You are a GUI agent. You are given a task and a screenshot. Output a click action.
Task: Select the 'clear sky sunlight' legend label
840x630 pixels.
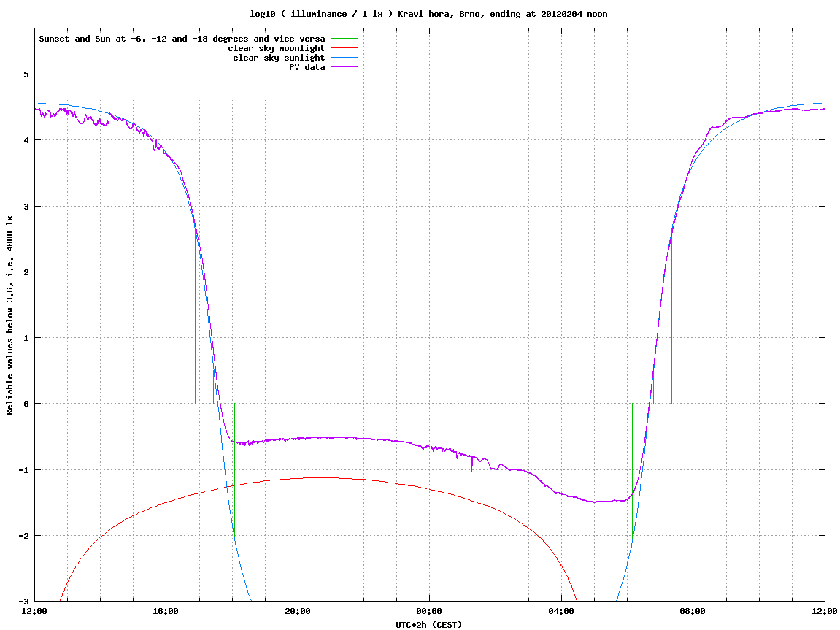279,58
